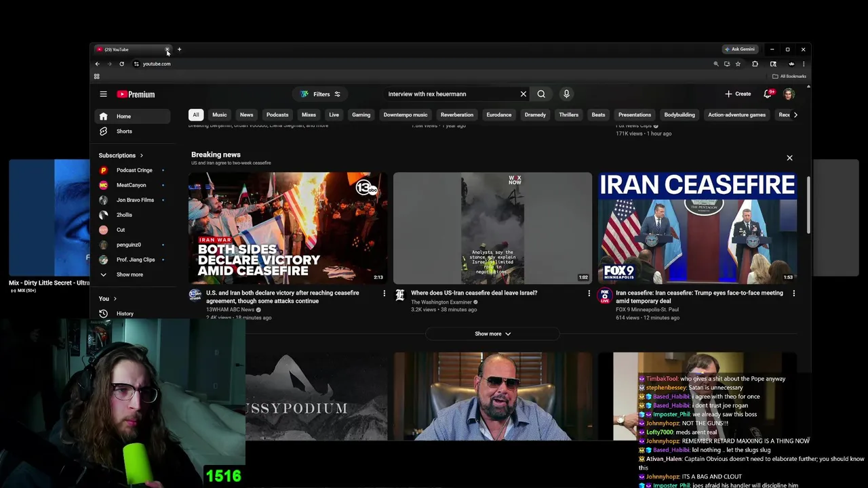Screen dimensions: 868x488
Task: Select the Bodybuilding chip
Action: pos(679,115)
